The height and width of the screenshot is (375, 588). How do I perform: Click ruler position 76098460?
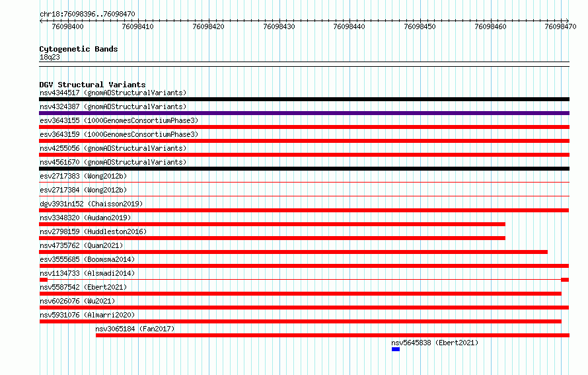(x=490, y=26)
